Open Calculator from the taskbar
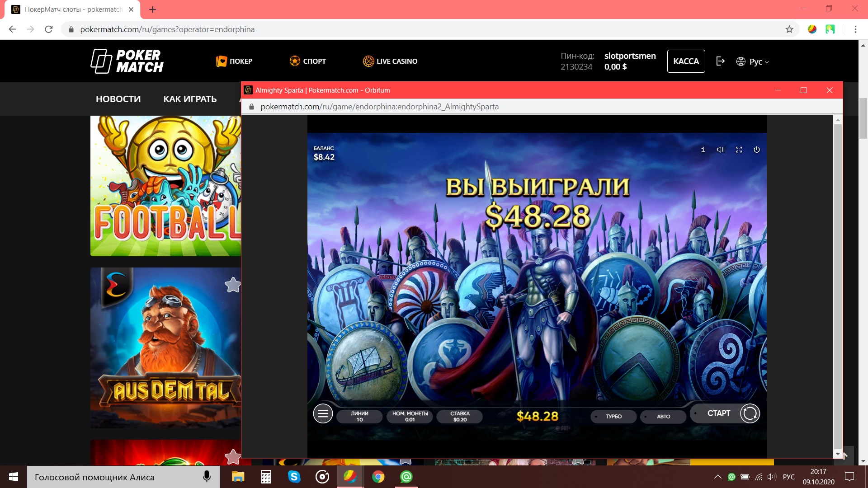 (x=266, y=477)
